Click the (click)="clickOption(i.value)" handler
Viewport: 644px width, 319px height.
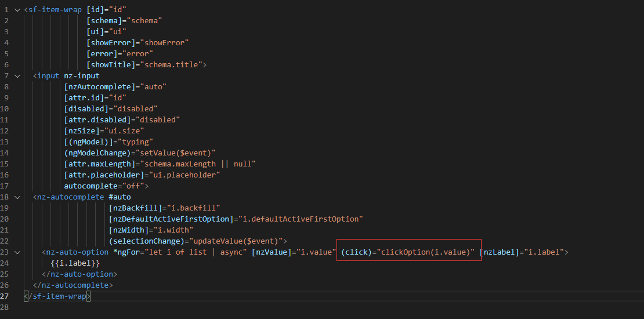click(x=408, y=252)
